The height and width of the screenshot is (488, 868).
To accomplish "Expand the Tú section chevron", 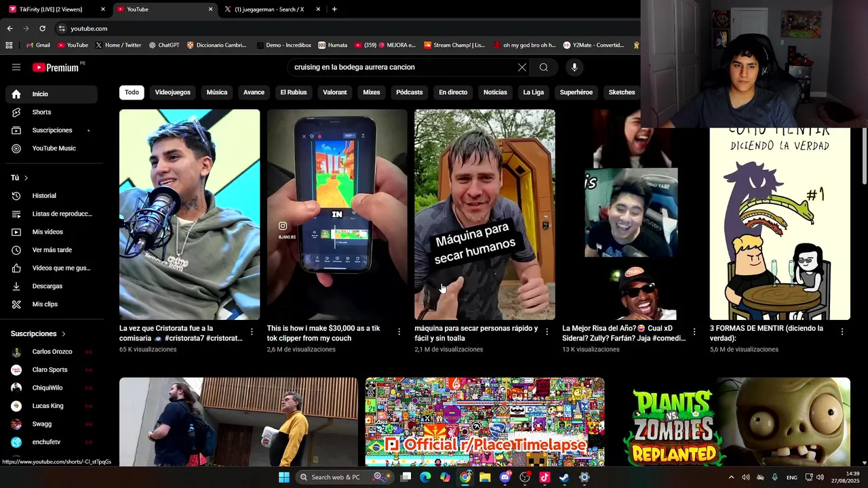I will (x=26, y=178).
